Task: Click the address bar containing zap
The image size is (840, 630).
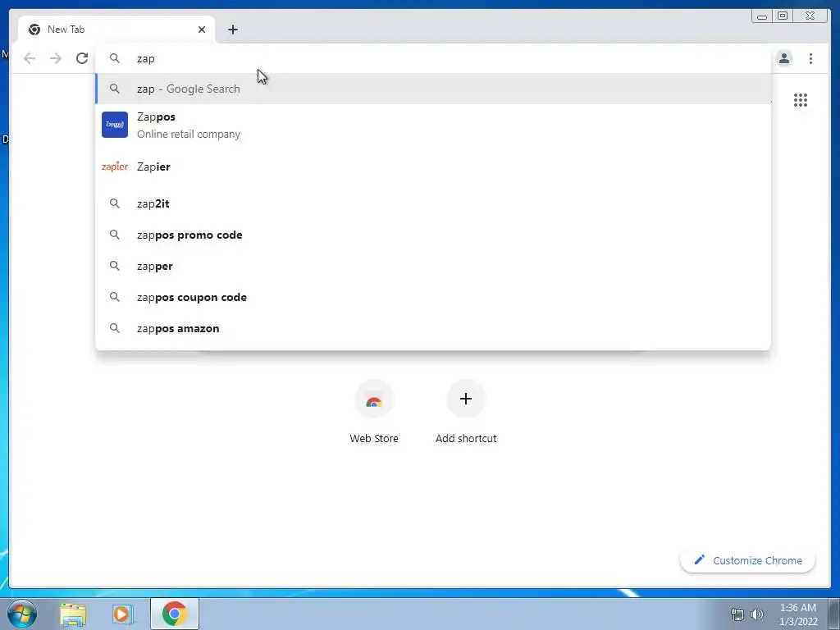Action: tap(433, 58)
